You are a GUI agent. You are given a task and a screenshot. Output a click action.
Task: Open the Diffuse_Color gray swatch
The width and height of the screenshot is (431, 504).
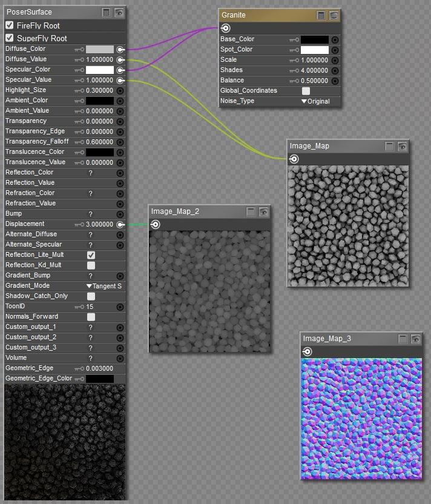pos(100,49)
